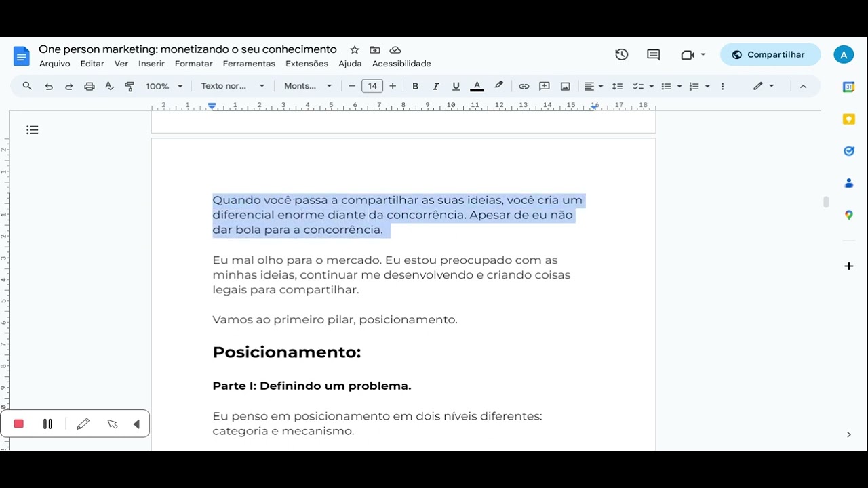Open text alignment dropdown
The height and width of the screenshot is (488, 868).
[x=593, y=86]
